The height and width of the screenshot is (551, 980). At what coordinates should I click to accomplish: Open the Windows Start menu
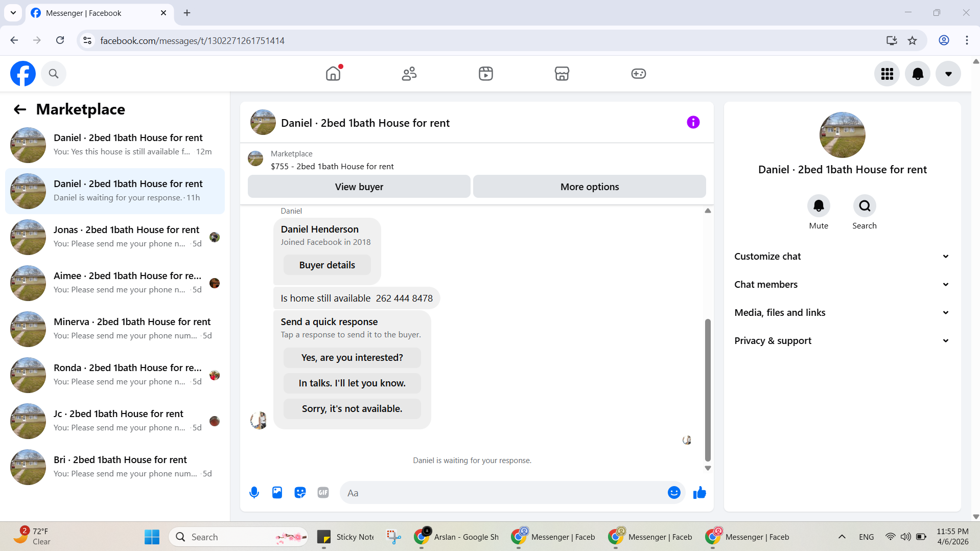click(152, 537)
